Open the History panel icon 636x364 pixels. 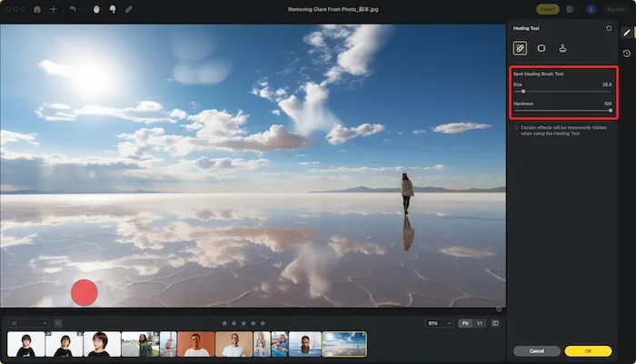coord(627,54)
